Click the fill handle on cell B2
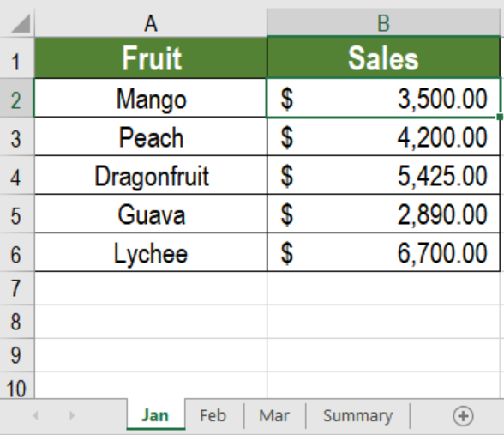504x435 pixels. pyautogui.click(x=500, y=117)
